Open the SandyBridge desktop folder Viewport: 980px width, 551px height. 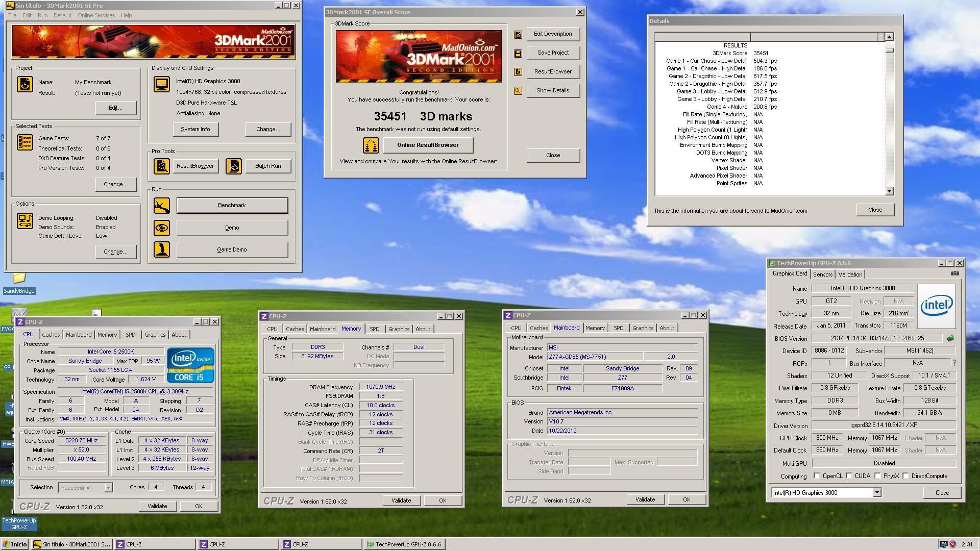point(19,283)
